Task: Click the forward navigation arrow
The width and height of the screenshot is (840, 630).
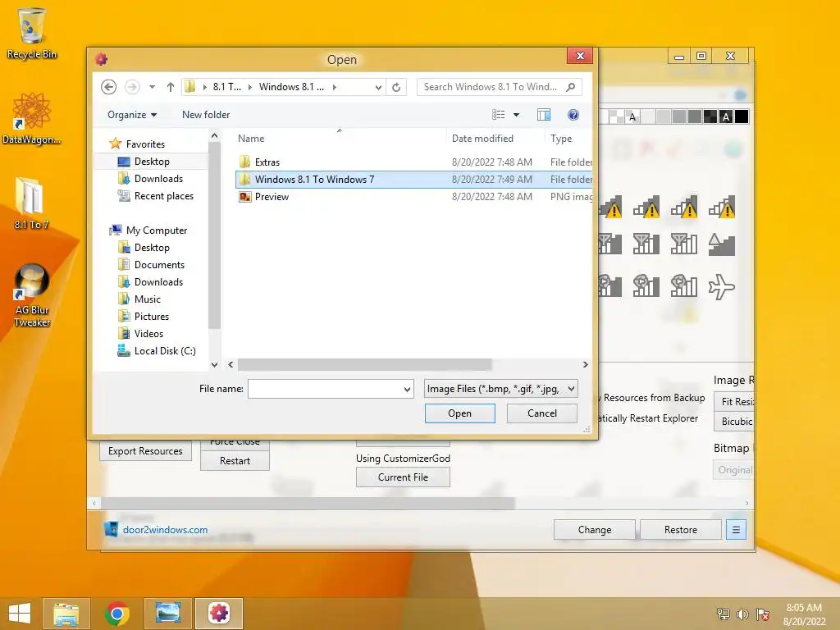Action: tap(132, 87)
